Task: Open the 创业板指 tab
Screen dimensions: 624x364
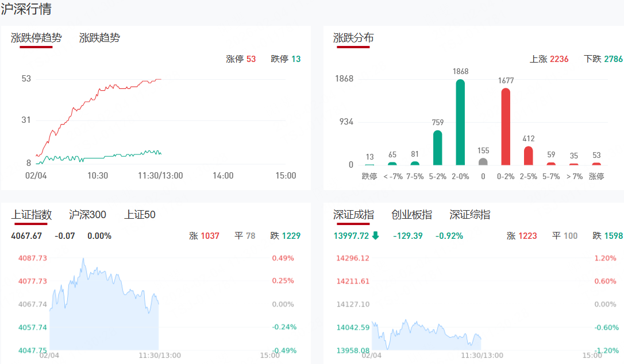Action: [x=411, y=215]
